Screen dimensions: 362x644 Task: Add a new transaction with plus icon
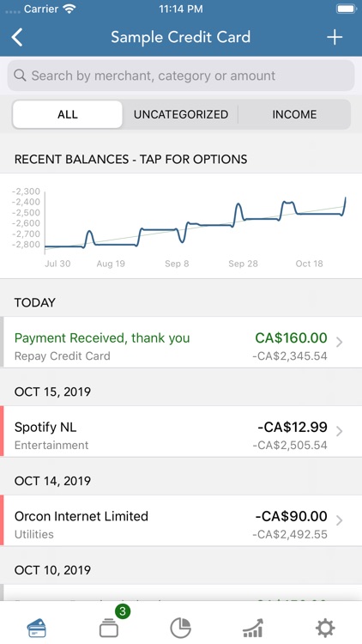[x=335, y=37]
